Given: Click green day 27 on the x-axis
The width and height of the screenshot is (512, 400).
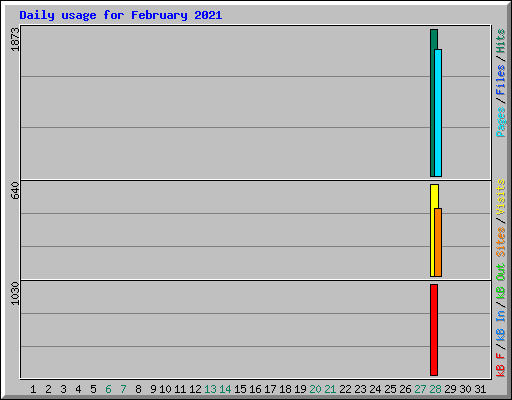Looking at the screenshot, I should click(420, 389).
